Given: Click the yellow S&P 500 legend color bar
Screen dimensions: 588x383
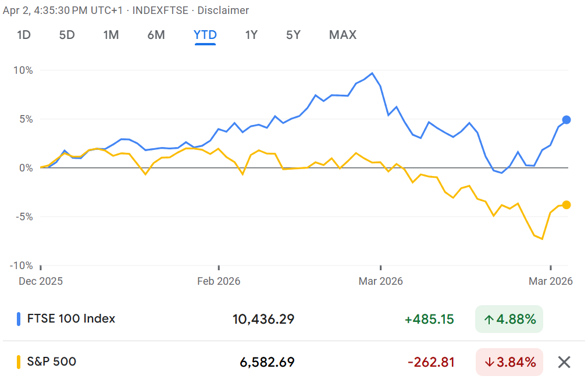Looking at the screenshot, I should pyautogui.click(x=19, y=362).
